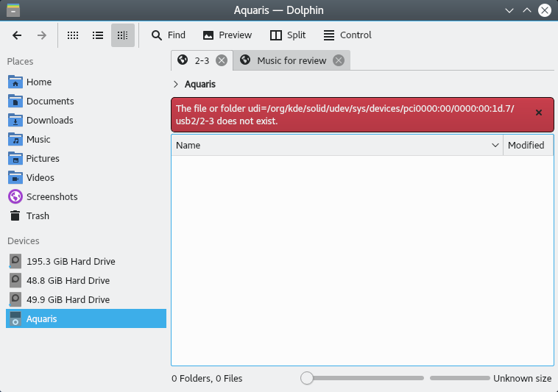This screenshot has height=392, width=558.
Task: Click the Pictures folder icon
Action: coord(15,159)
